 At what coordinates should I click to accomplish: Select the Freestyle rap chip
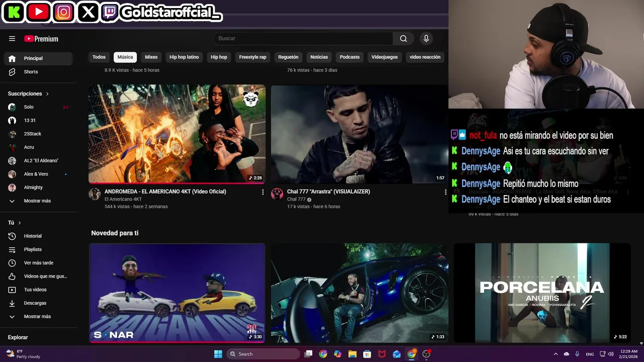pos(253,57)
